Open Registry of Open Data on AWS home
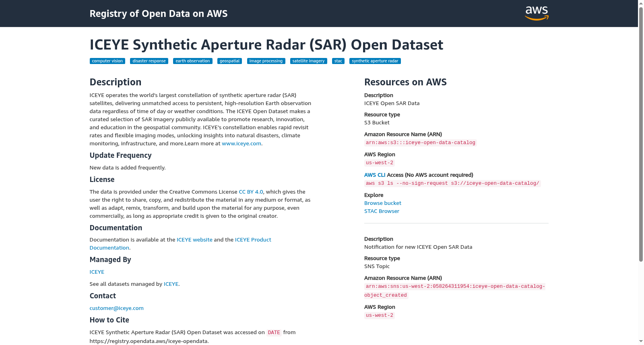Screen dimensions: 644x345 [159, 14]
